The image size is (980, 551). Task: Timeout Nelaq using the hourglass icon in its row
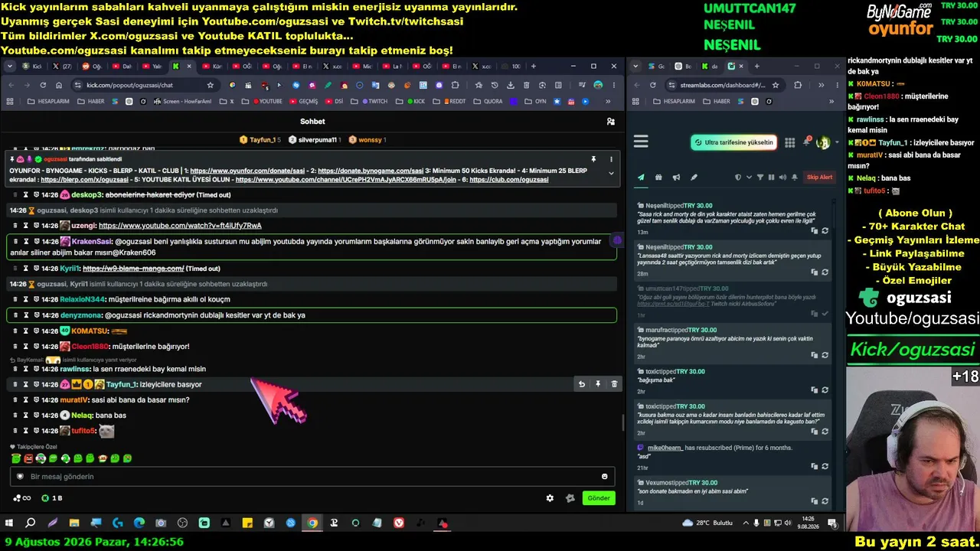[x=26, y=416]
